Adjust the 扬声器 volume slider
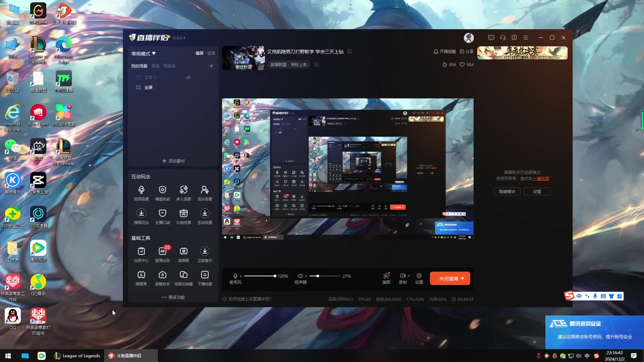 point(325,276)
